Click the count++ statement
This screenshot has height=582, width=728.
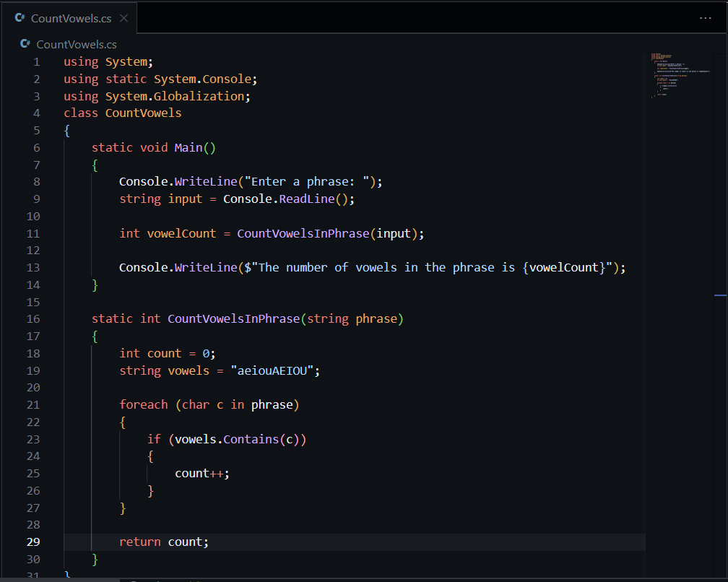201,473
